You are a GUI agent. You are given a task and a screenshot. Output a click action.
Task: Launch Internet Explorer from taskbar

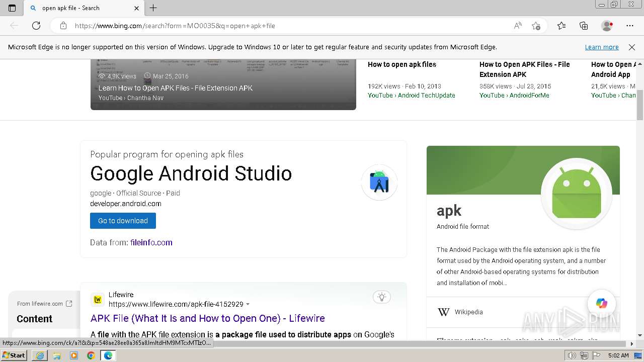coord(40,355)
